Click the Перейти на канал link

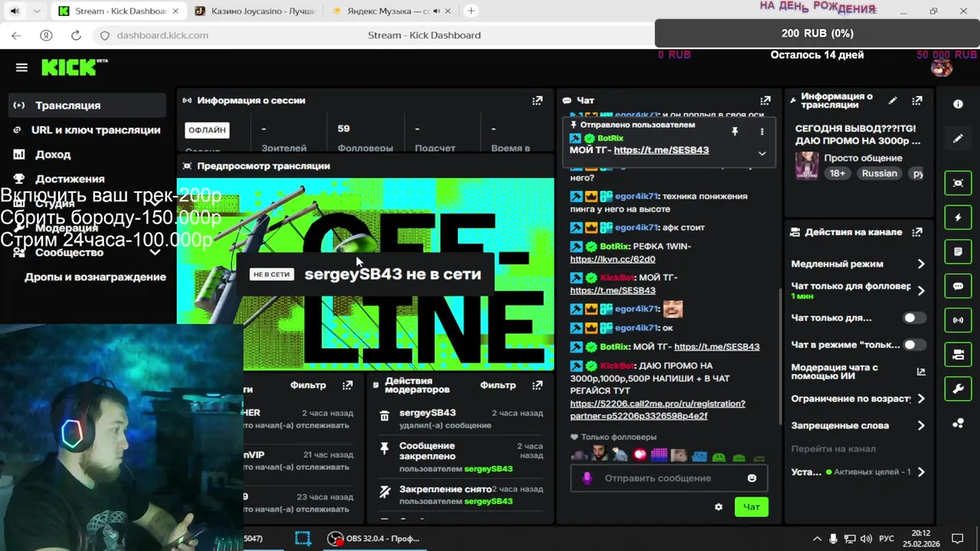[833, 448]
